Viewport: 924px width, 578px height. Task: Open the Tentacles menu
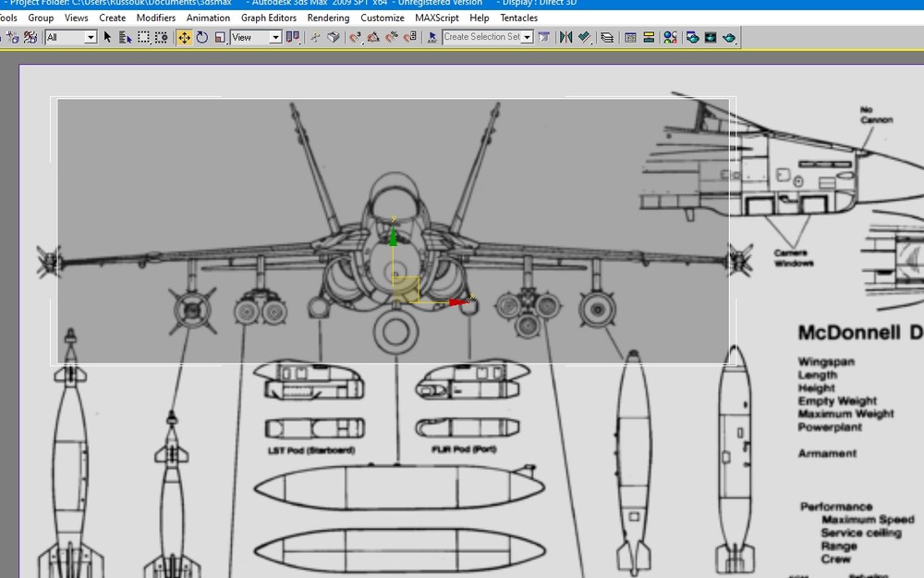(518, 18)
